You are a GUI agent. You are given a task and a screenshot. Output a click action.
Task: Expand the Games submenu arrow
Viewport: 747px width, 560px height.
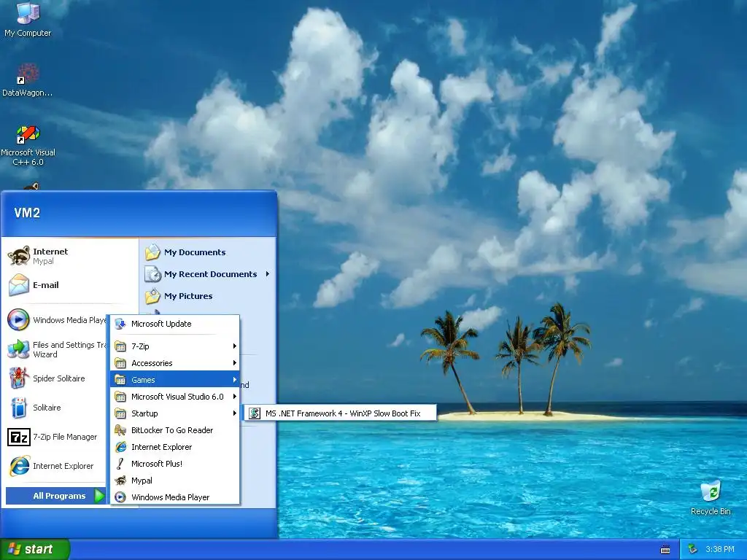click(234, 379)
